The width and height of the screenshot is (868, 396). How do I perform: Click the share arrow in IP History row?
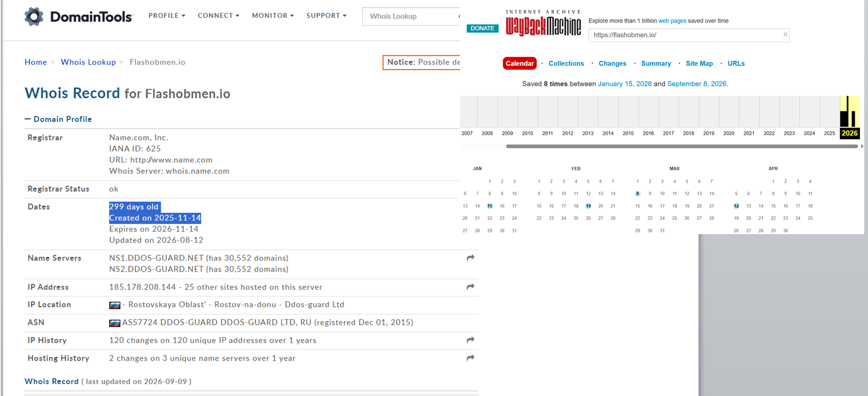pos(471,340)
